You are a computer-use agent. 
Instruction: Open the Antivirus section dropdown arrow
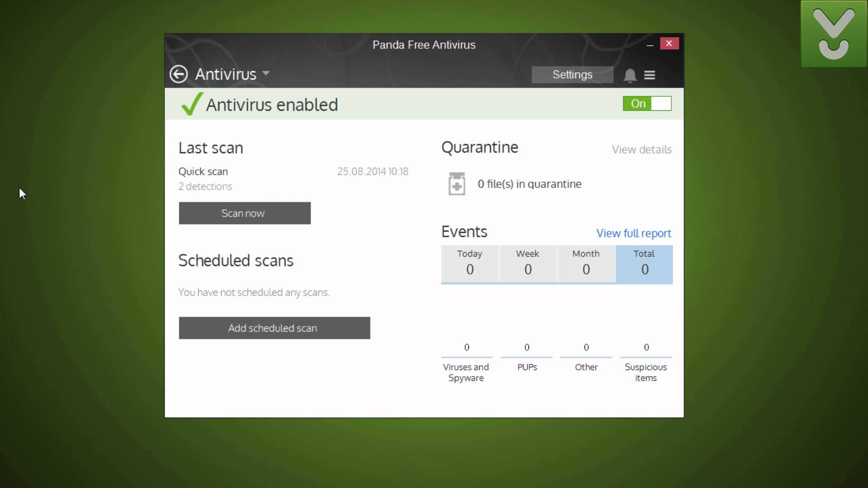click(266, 73)
